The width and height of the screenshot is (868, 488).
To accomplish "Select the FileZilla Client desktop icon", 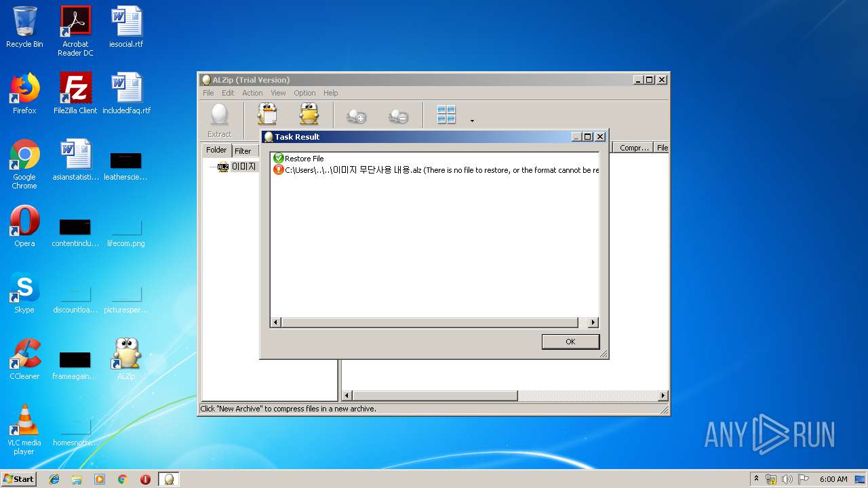I will click(x=75, y=94).
